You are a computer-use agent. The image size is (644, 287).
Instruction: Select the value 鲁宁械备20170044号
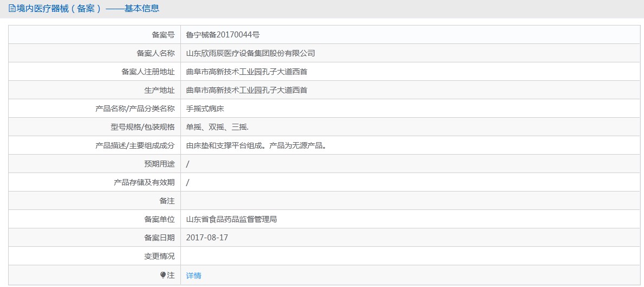pos(223,35)
